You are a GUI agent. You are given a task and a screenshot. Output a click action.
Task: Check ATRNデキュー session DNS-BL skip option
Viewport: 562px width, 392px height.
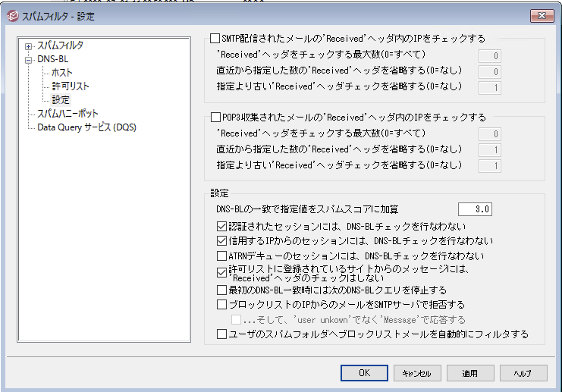(221, 256)
